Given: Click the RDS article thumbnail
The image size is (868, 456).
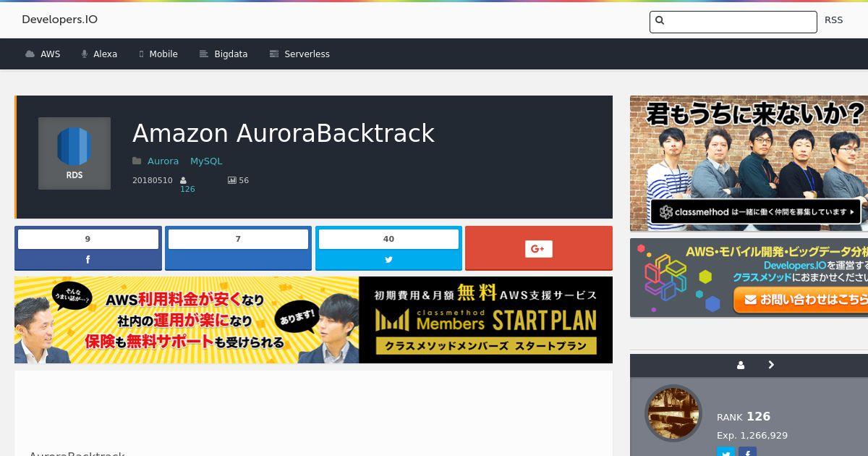Looking at the screenshot, I should 75,153.
